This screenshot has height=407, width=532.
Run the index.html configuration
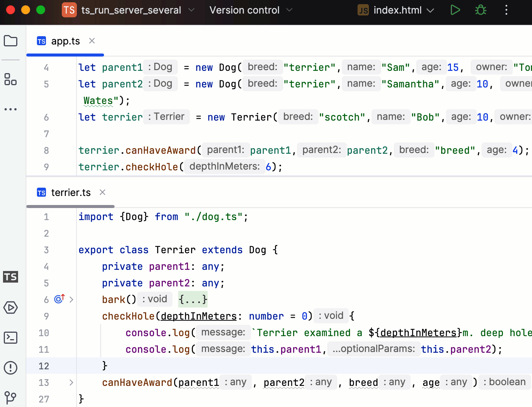(455, 10)
